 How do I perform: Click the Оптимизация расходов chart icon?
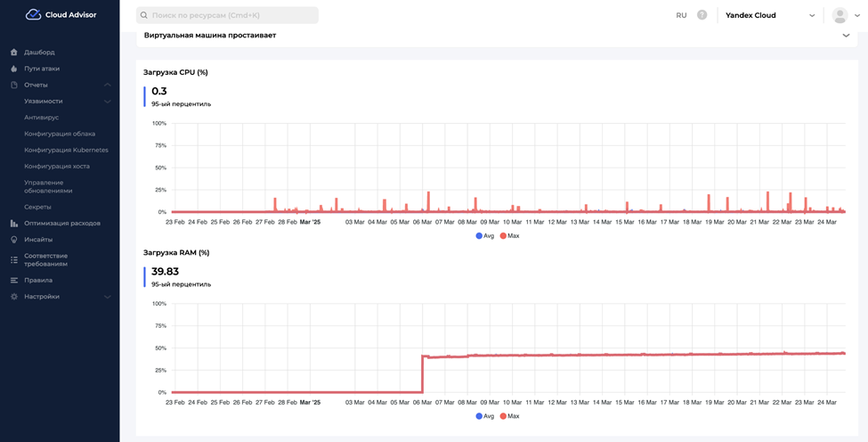14,224
